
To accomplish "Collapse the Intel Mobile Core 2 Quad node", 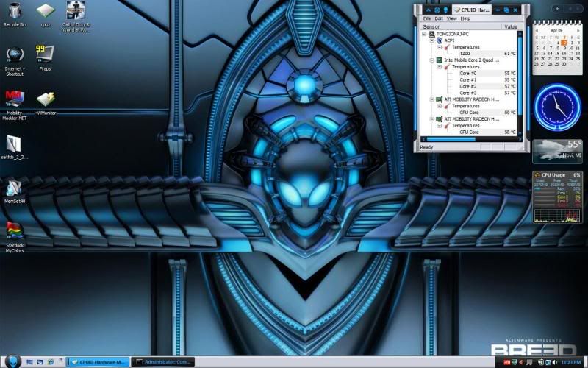I will pyautogui.click(x=431, y=60).
